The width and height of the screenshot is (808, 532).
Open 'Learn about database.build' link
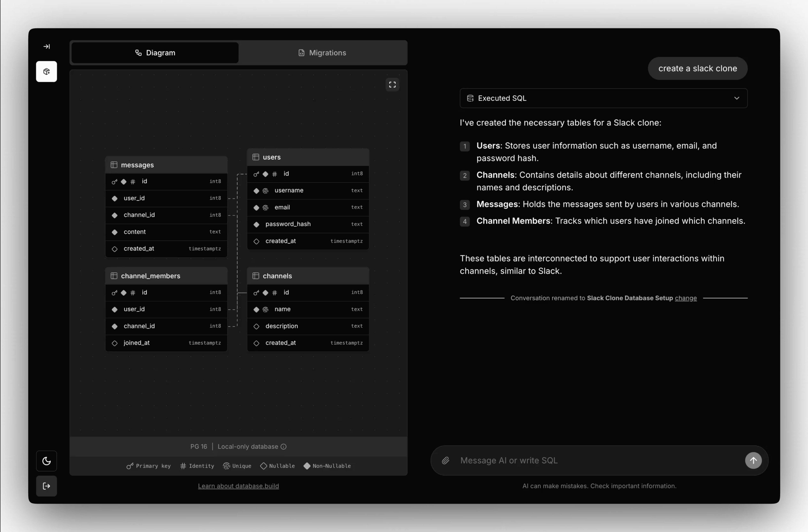point(238,486)
